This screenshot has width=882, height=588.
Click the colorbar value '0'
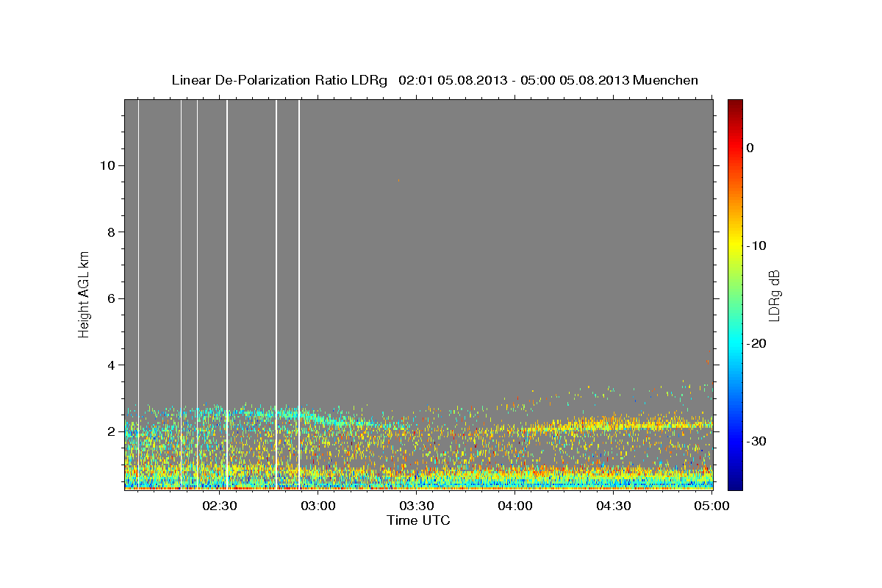(750, 148)
